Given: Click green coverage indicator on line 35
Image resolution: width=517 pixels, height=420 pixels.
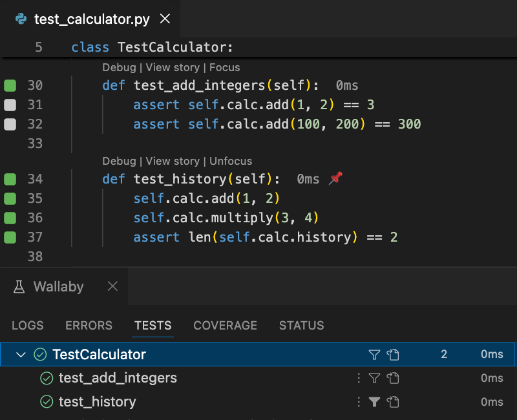Looking at the screenshot, I should pyautogui.click(x=10, y=198).
